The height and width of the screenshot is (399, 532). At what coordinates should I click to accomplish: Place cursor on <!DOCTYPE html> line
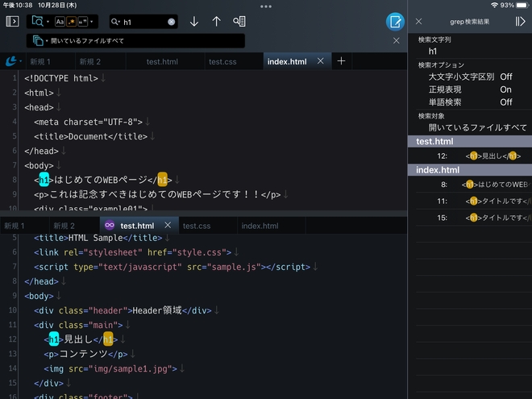click(x=61, y=78)
